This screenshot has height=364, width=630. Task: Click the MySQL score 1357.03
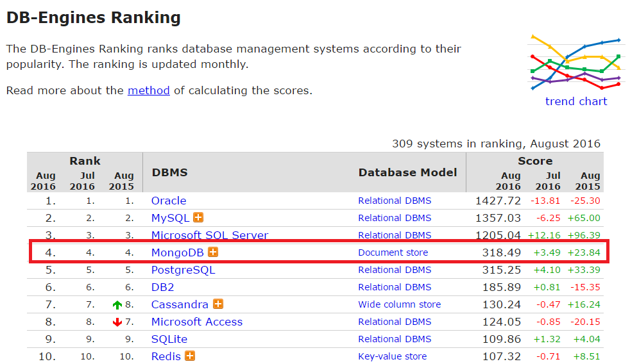pos(498,218)
